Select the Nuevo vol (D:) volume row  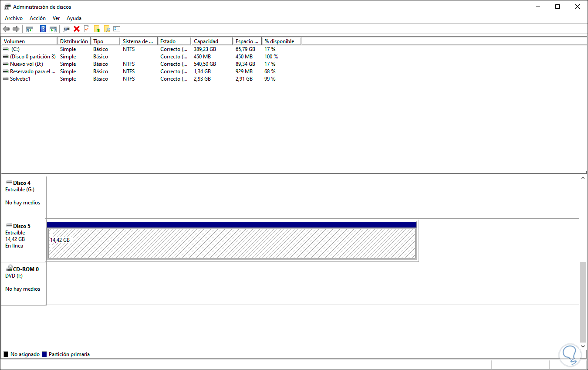pyautogui.click(x=26, y=64)
